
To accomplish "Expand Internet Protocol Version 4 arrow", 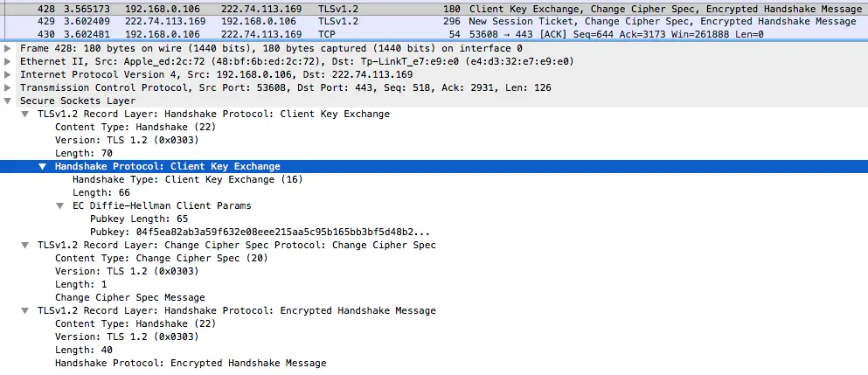I will (7, 75).
